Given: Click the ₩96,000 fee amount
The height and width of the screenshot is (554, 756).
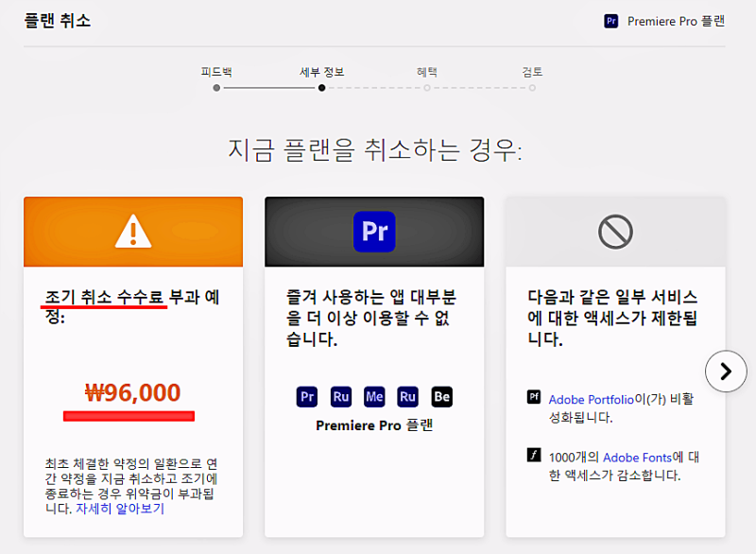Looking at the screenshot, I should pyautogui.click(x=132, y=392).
